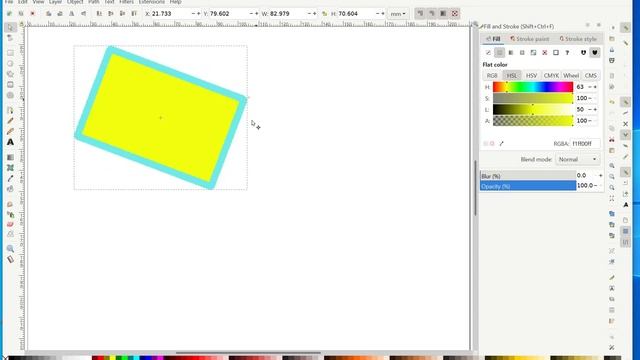Switch to the Fill tab
This screenshot has height=360, width=640.
click(493, 39)
